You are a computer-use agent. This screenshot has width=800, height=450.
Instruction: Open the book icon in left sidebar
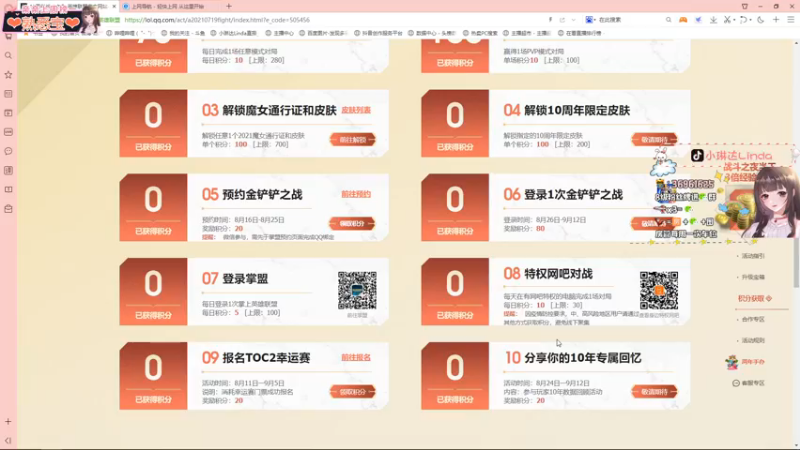(8, 189)
